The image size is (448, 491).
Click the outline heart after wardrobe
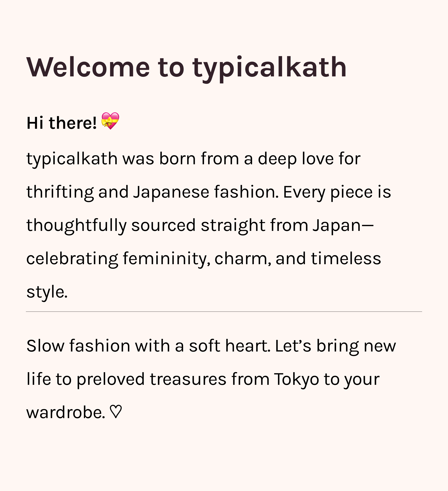pyautogui.click(x=116, y=412)
